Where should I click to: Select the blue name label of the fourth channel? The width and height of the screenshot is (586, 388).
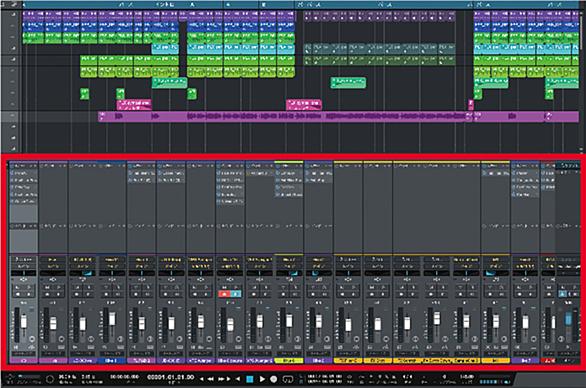pyautogui.click(x=112, y=361)
